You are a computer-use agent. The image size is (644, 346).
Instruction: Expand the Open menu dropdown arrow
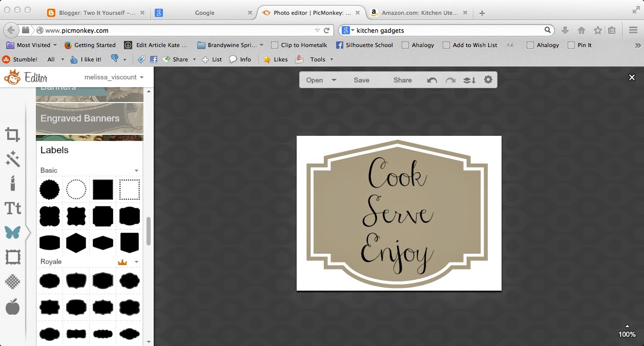[x=334, y=80]
